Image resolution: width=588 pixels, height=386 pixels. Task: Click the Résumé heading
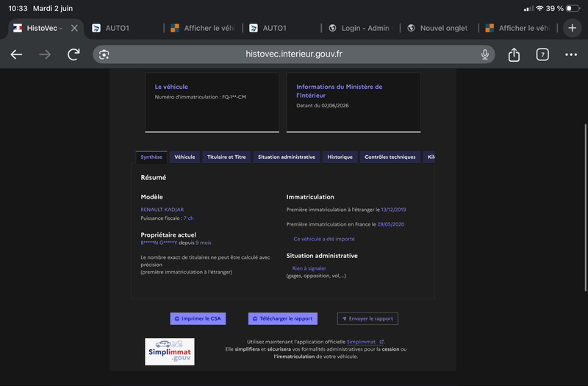tap(154, 177)
